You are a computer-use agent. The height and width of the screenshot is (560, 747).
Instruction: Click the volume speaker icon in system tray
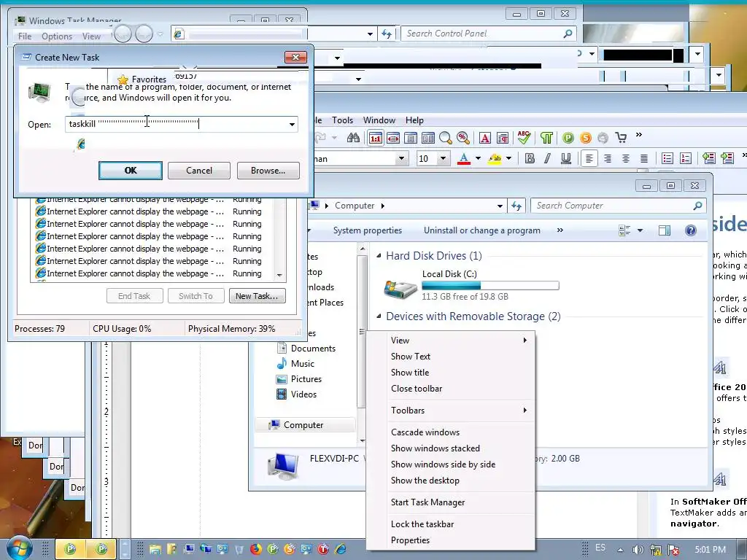click(x=638, y=550)
